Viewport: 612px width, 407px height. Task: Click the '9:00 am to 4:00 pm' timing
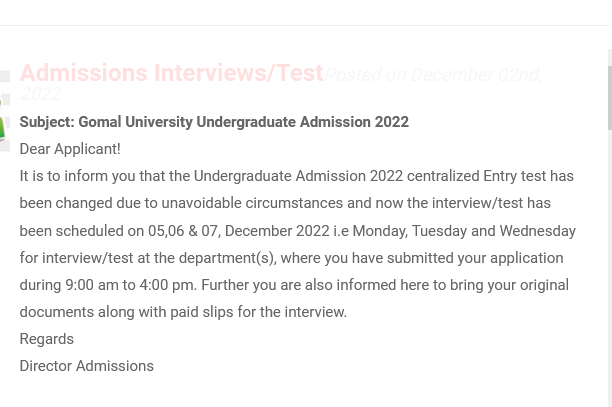(130, 285)
